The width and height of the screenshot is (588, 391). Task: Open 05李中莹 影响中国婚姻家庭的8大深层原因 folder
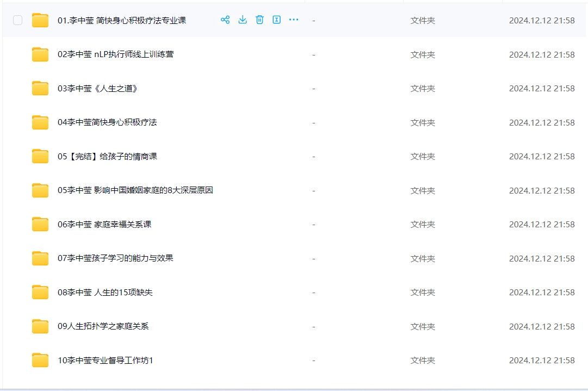(x=135, y=190)
